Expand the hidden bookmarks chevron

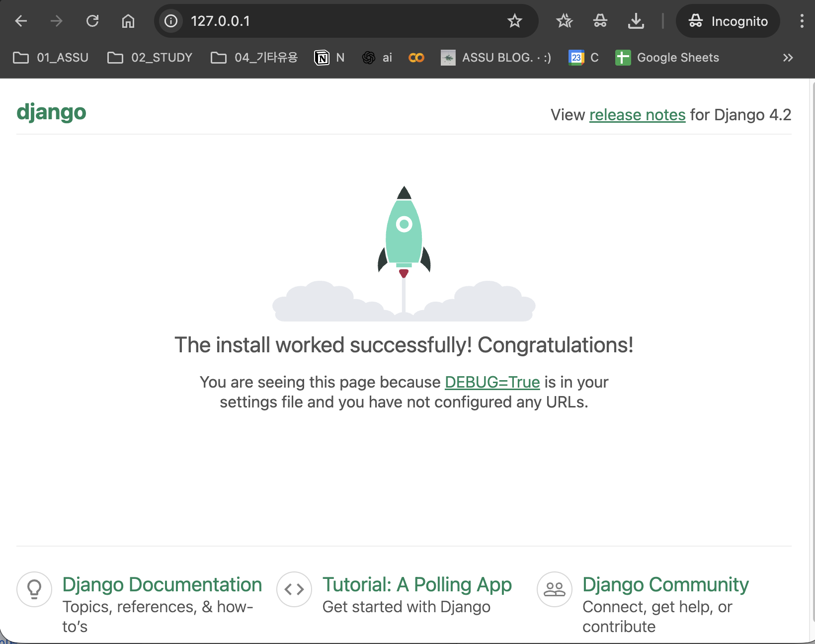tap(788, 58)
